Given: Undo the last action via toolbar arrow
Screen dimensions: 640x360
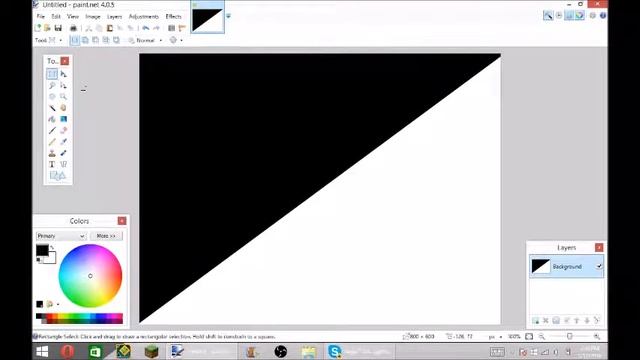Looking at the screenshot, I should pyautogui.click(x=146, y=28).
